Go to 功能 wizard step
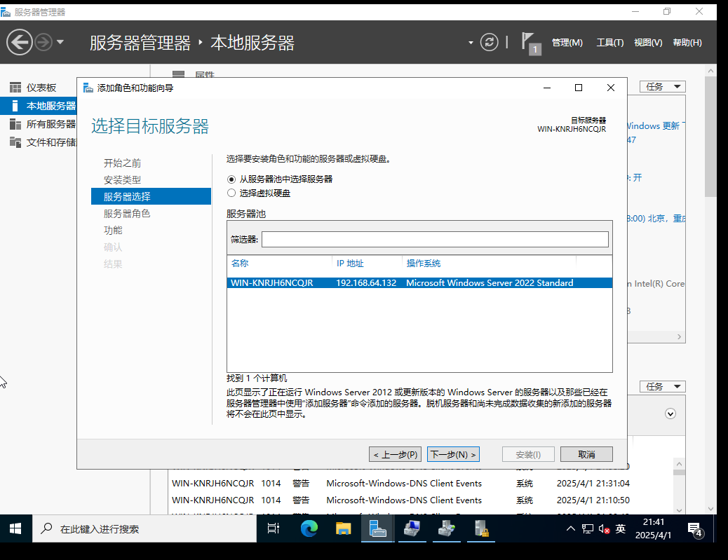Screen dimensions: 728x560 click(113, 230)
